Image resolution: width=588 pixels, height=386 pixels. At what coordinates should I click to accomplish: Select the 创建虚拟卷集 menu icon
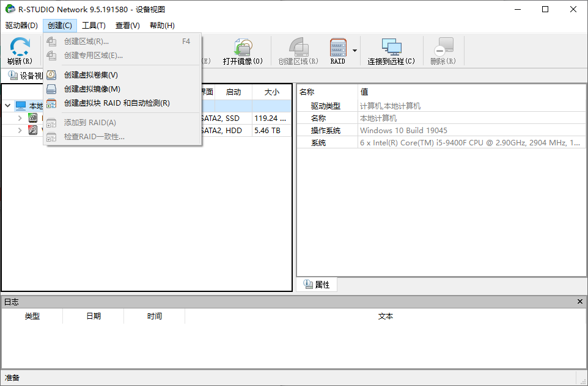click(51, 75)
